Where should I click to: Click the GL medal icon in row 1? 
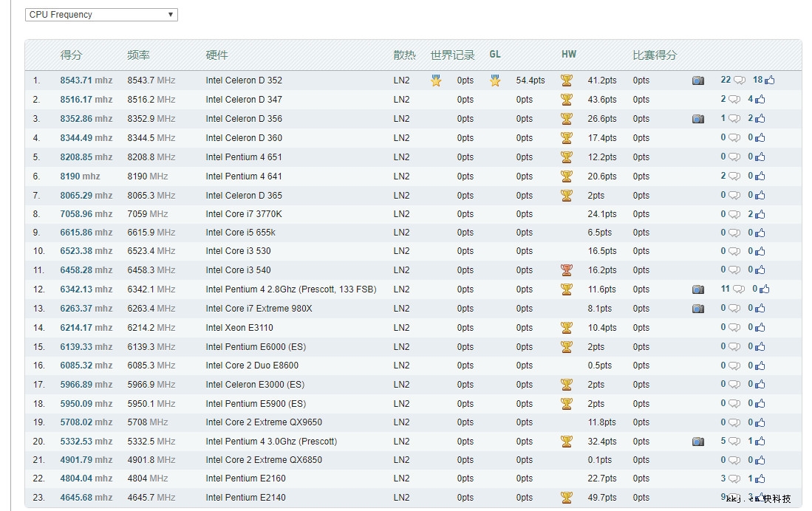click(x=495, y=80)
